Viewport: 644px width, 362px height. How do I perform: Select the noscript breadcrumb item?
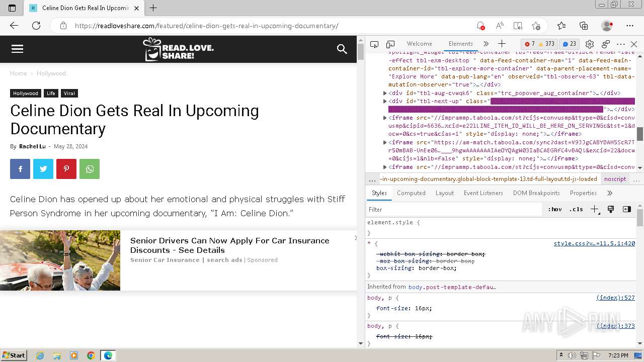pyautogui.click(x=615, y=179)
